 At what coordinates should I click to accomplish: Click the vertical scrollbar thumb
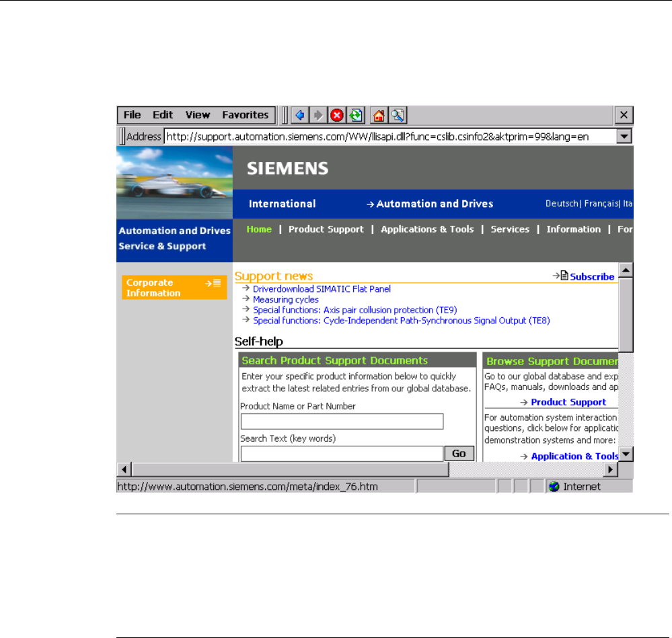click(x=626, y=315)
